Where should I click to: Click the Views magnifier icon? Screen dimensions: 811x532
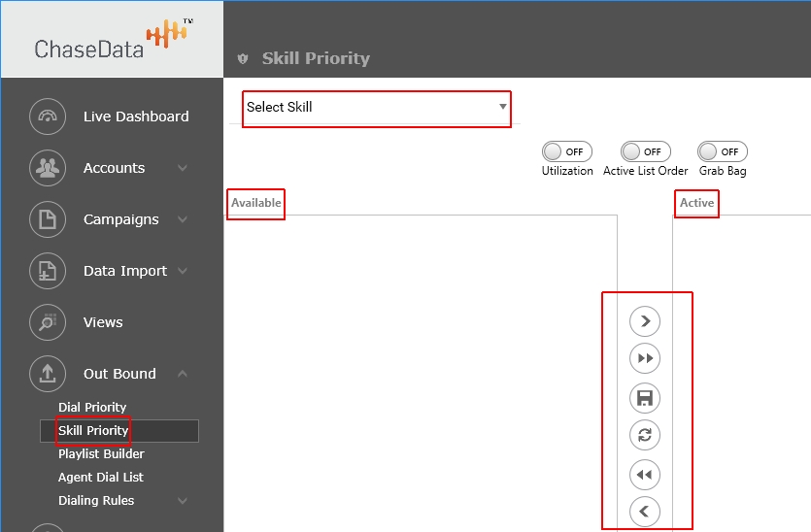[48, 322]
